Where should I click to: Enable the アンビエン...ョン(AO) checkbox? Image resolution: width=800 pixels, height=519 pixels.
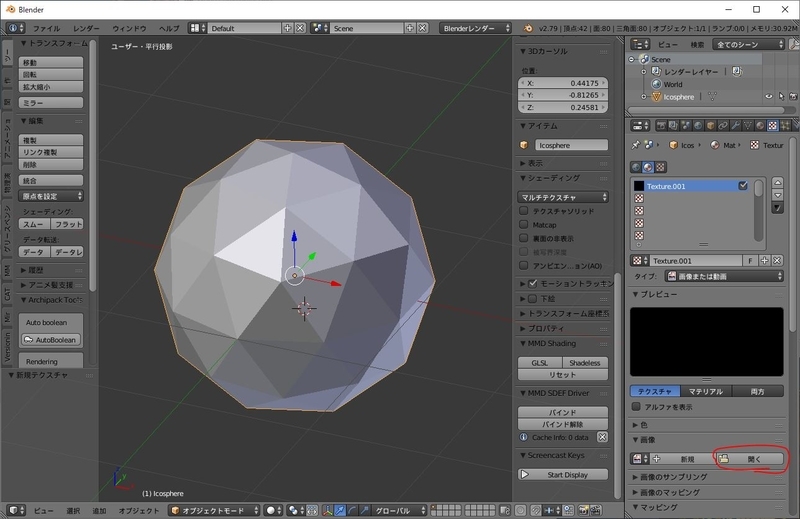pyautogui.click(x=523, y=265)
